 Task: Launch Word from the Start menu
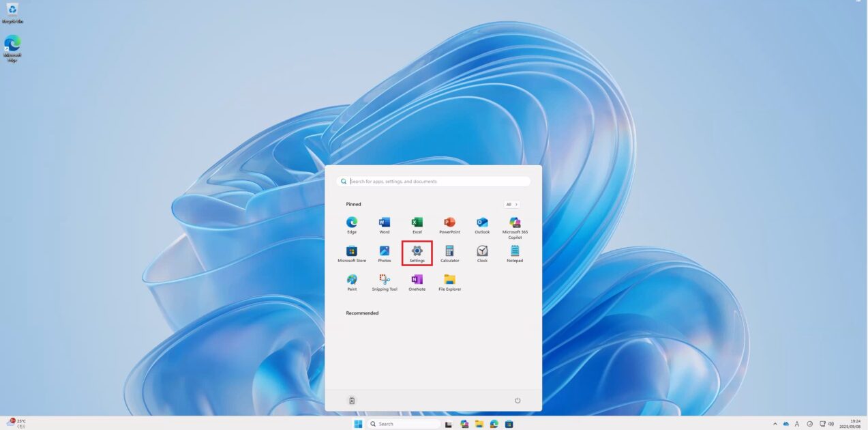(385, 225)
